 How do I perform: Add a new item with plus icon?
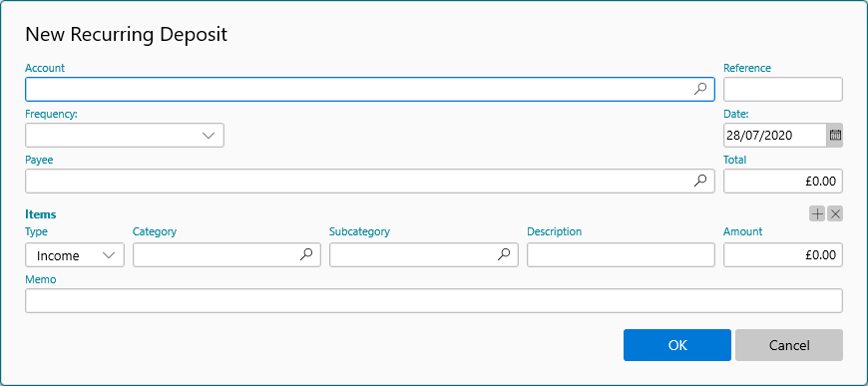[817, 213]
